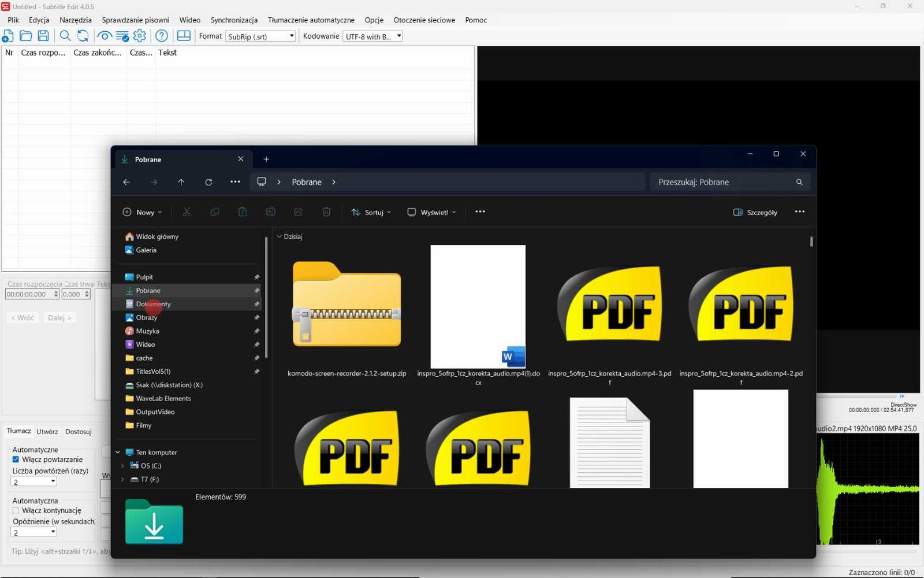Screen dimensions: 924x578
Task: Click the spell check list icon
Action: 122,36
